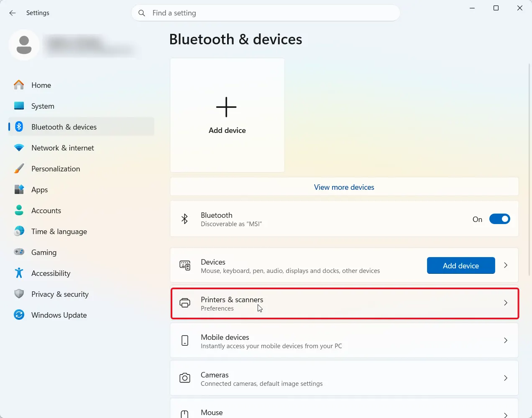Open Printers & scanners via its chevron
Screen dimensions: 532x418
click(506, 303)
